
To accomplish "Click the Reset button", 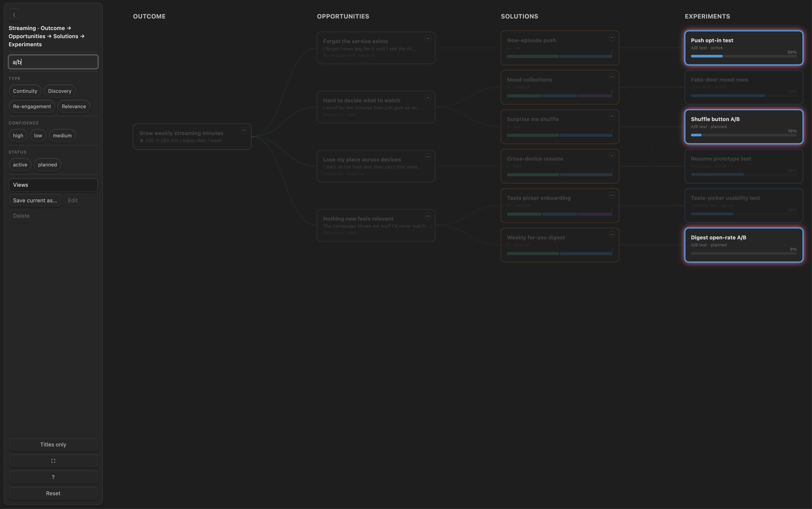I will 53,493.
